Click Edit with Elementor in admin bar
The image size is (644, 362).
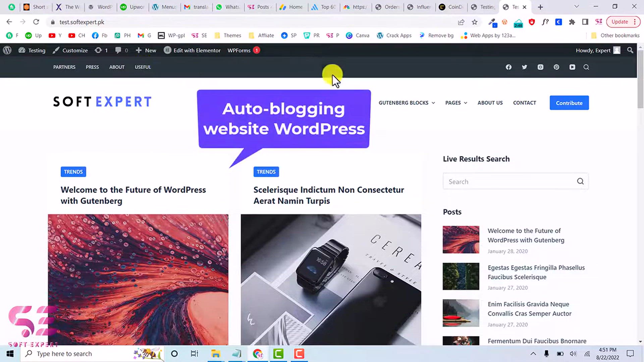[192, 50]
